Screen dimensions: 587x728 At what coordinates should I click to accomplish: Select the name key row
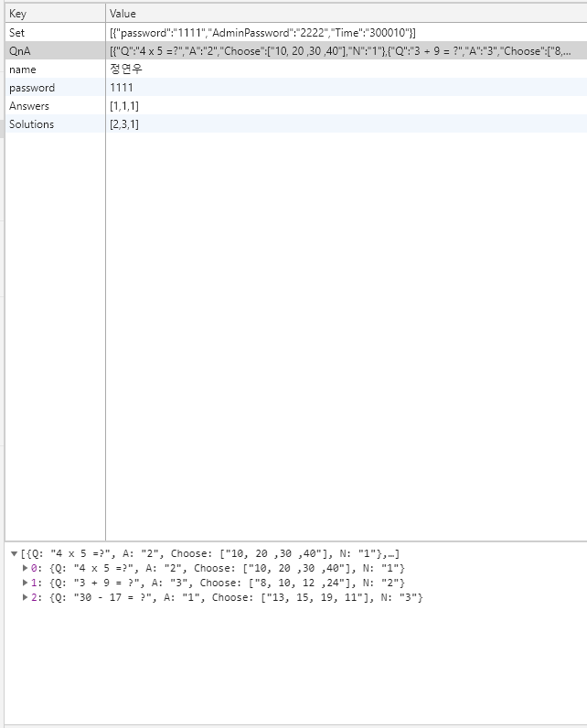click(22, 70)
